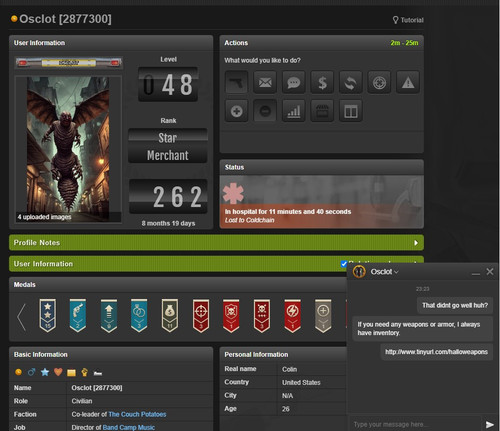
Task: Click the Send money dollar icon
Action: (x=322, y=82)
